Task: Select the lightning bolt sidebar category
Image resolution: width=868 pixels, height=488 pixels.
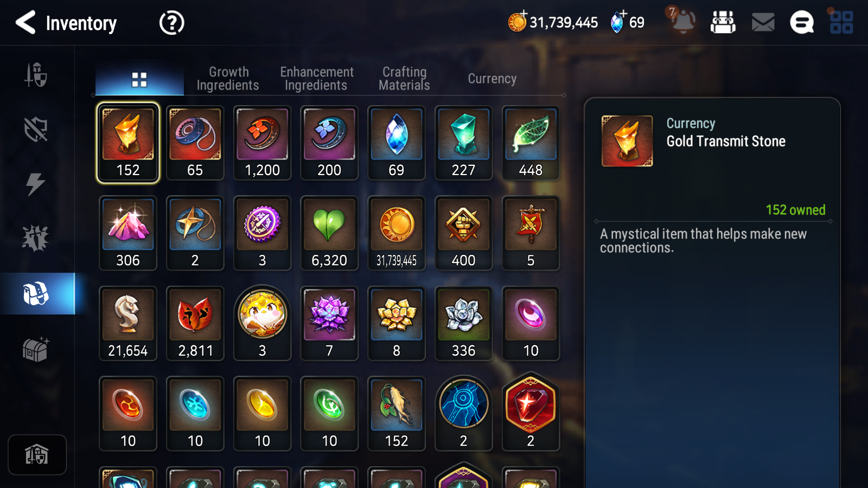Action: coord(36,184)
